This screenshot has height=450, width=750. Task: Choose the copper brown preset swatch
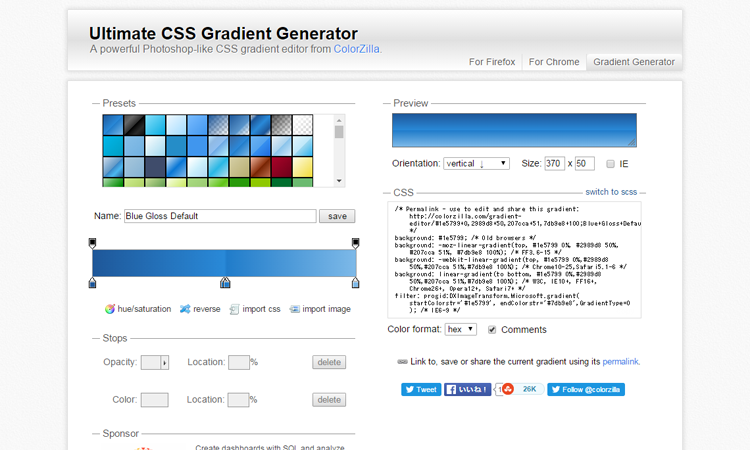click(261, 167)
